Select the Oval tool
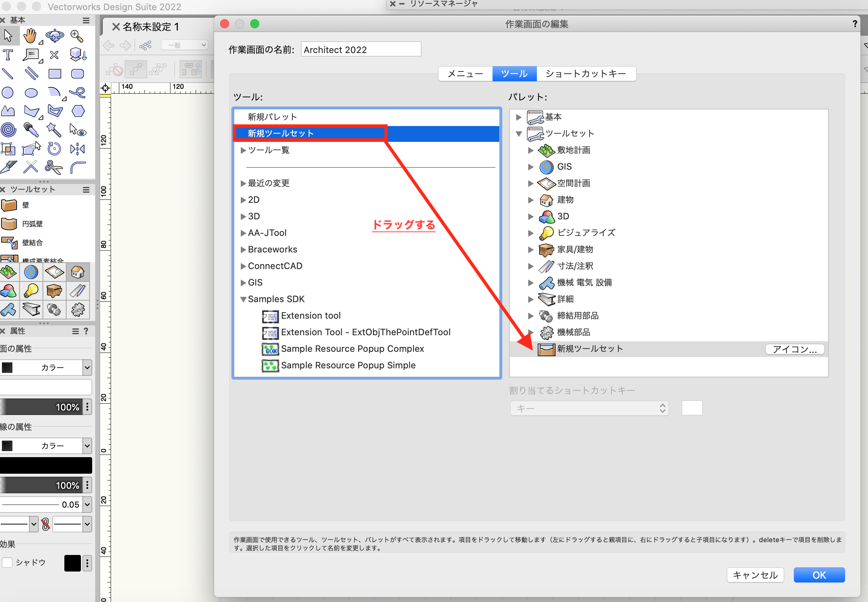The image size is (868, 602). [31, 93]
